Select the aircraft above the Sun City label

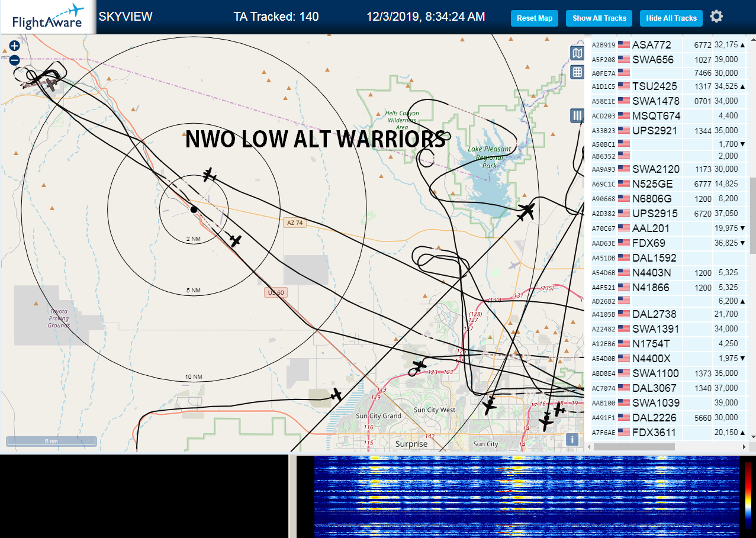(x=489, y=406)
